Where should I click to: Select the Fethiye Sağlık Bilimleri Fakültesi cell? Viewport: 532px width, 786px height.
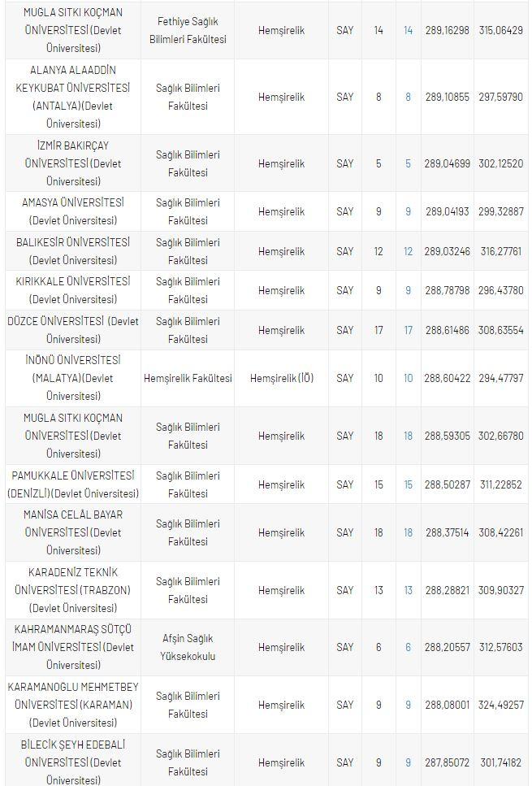pyautogui.click(x=188, y=30)
